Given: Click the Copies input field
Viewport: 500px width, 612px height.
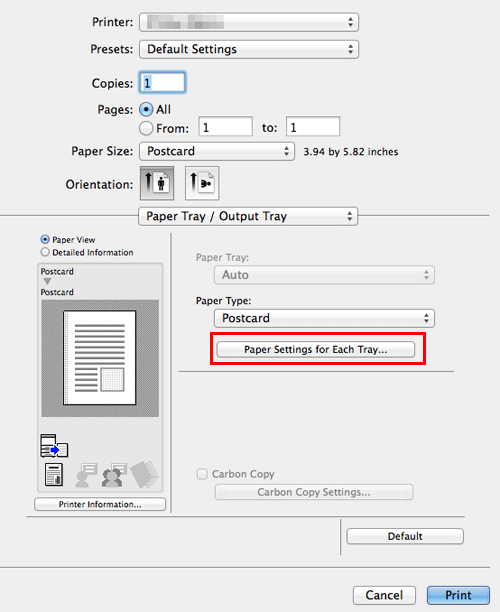Looking at the screenshot, I should [162, 82].
